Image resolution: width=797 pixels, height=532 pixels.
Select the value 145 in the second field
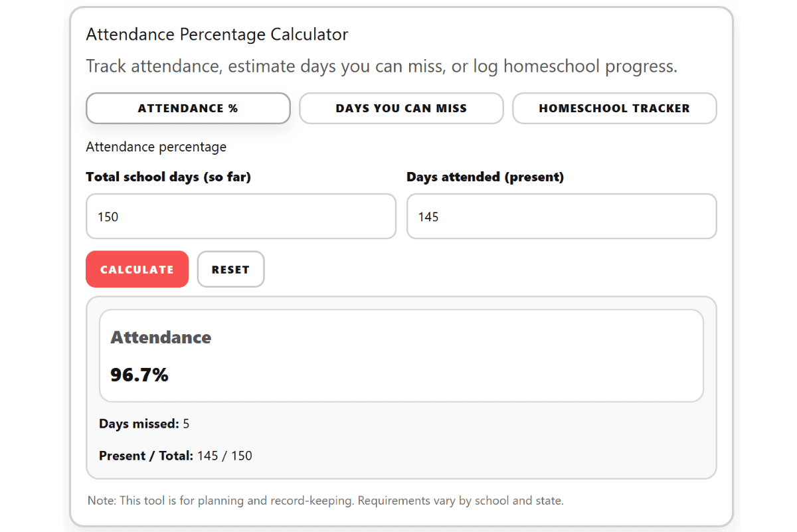[428, 217]
